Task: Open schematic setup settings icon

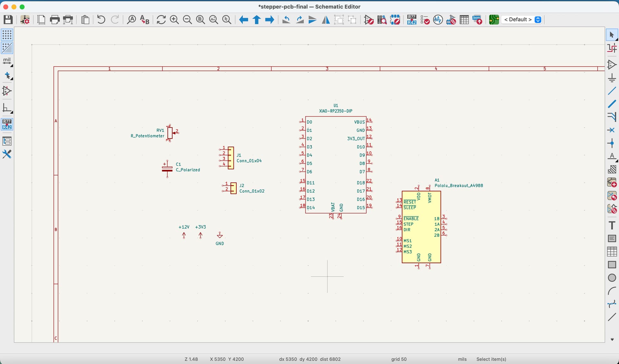Action: 25,20
